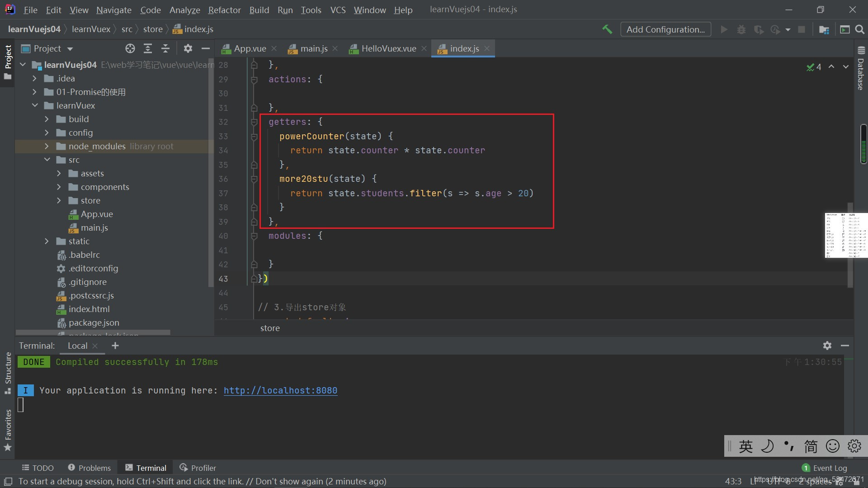Open the Refactor menu
This screenshot has height=488, width=868.
coord(224,9)
